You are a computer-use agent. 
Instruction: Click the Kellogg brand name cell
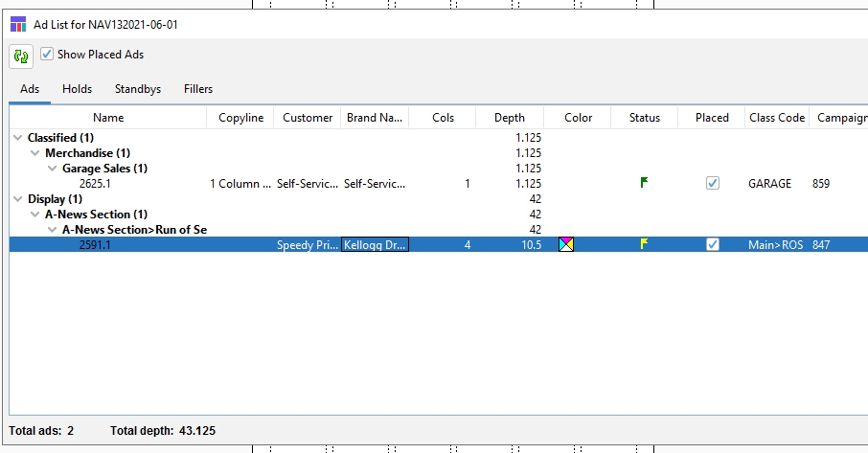coord(375,245)
